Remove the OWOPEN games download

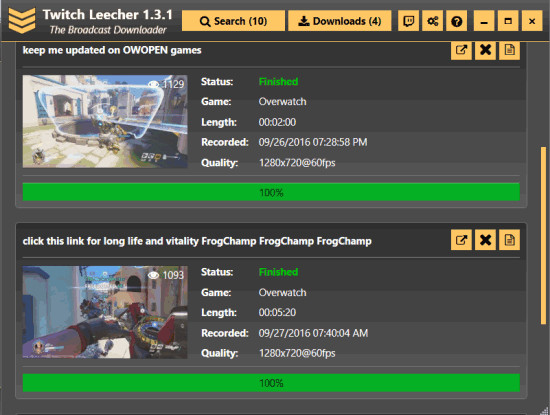[485, 50]
